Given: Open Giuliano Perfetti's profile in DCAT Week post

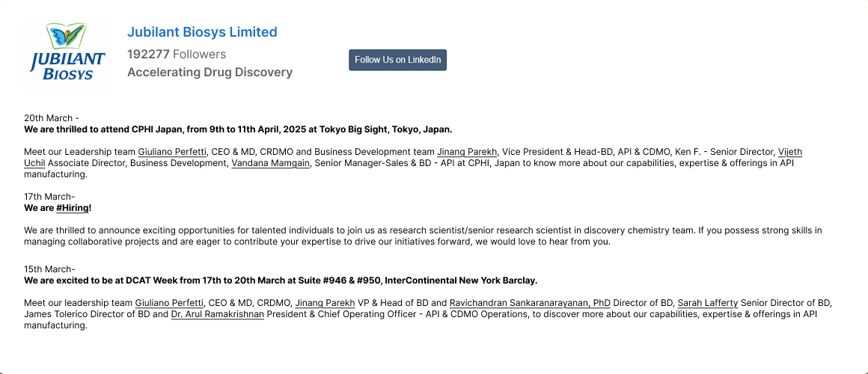Looking at the screenshot, I should (x=169, y=303).
